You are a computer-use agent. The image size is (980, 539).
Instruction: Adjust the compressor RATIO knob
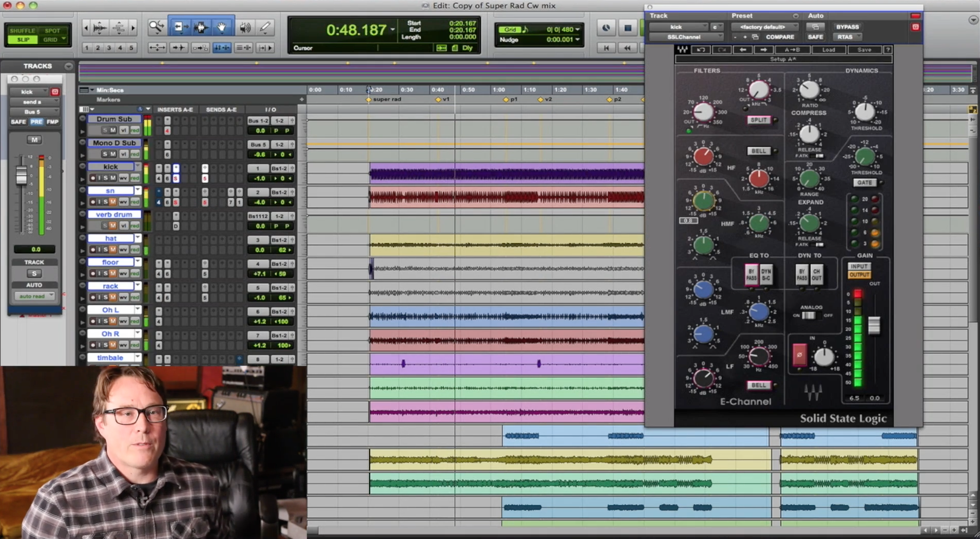[810, 90]
